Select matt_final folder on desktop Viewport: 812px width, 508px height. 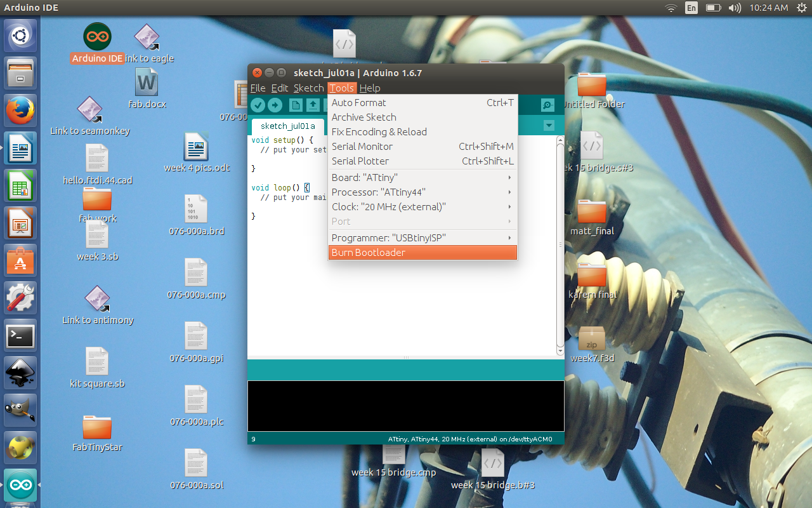(x=592, y=217)
